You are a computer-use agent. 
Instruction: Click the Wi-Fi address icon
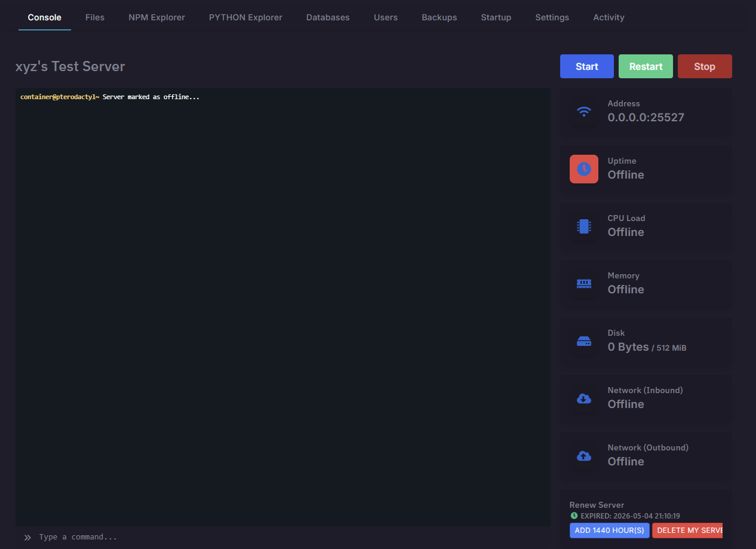[x=583, y=111]
